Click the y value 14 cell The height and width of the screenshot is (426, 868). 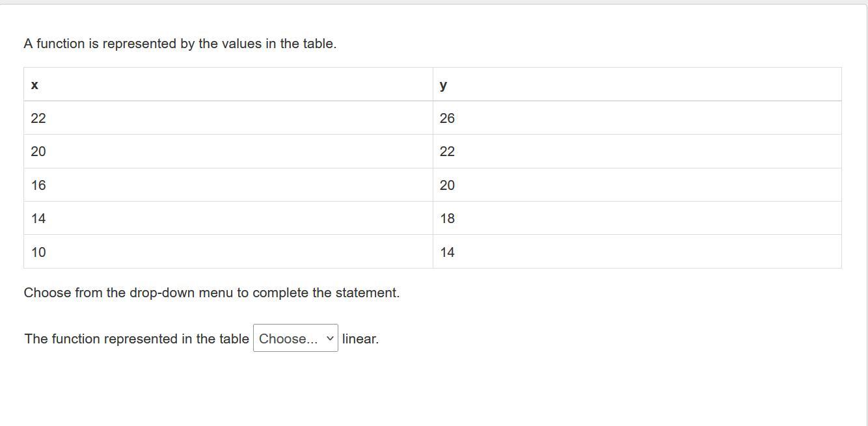[447, 252]
